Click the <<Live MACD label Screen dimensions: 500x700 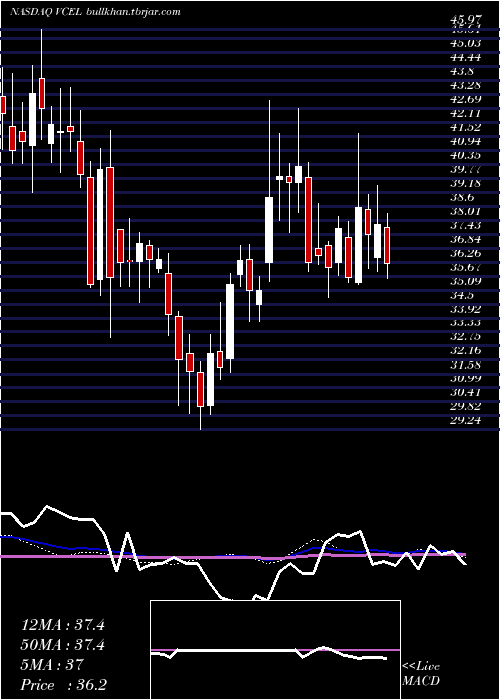point(421,674)
